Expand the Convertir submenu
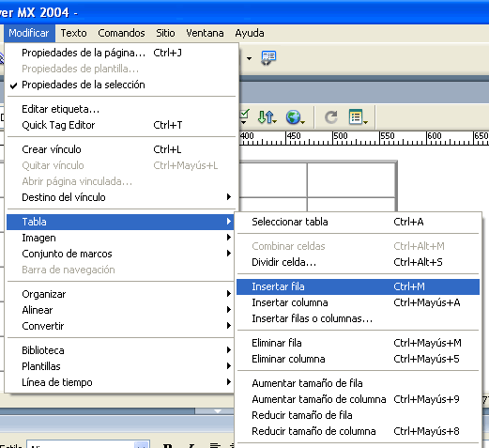The width and height of the screenshot is (489, 448). (121, 326)
